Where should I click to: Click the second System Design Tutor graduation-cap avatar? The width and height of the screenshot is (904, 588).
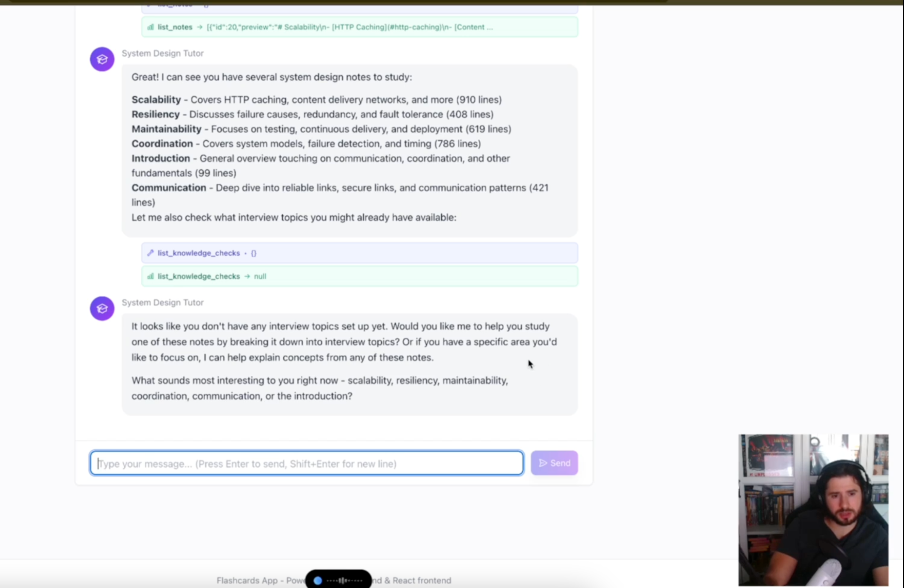[102, 309]
